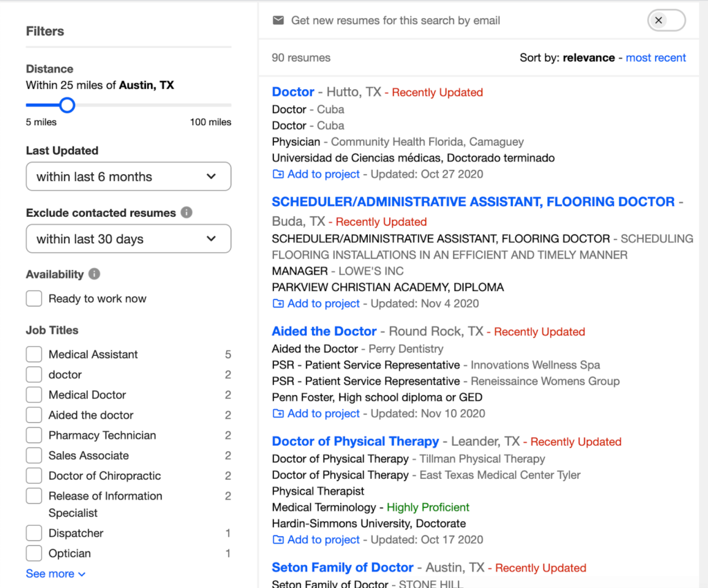Open the Exclude contacted resumes dropdown
The height and width of the screenshot is (588, 708).
[128, 238]
